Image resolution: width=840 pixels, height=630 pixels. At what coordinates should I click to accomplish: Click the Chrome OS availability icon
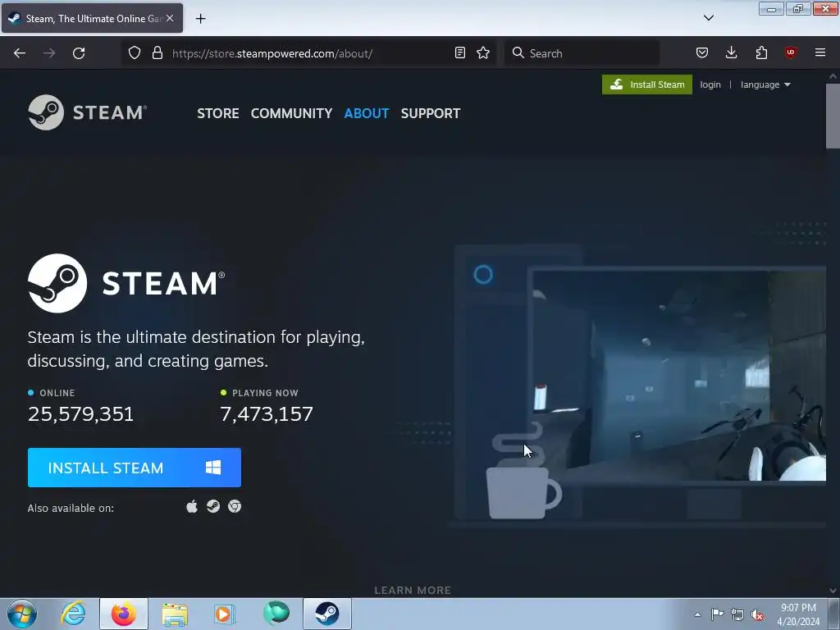tap(235, 506)
